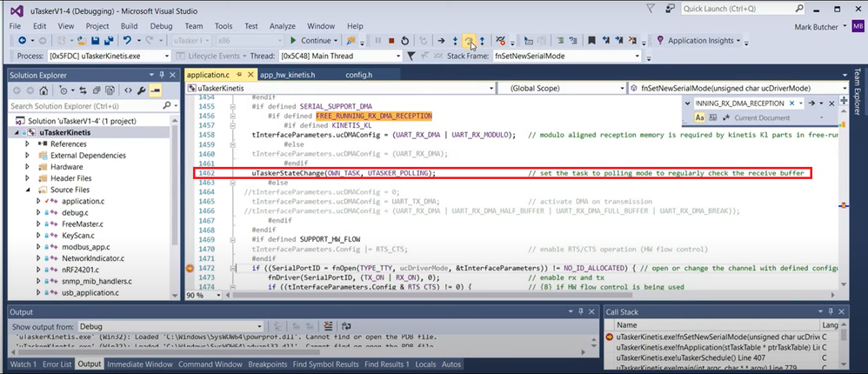868x374 pixels.
Task: Click the Undo arrow icon
Action: [x=127, y=40]
